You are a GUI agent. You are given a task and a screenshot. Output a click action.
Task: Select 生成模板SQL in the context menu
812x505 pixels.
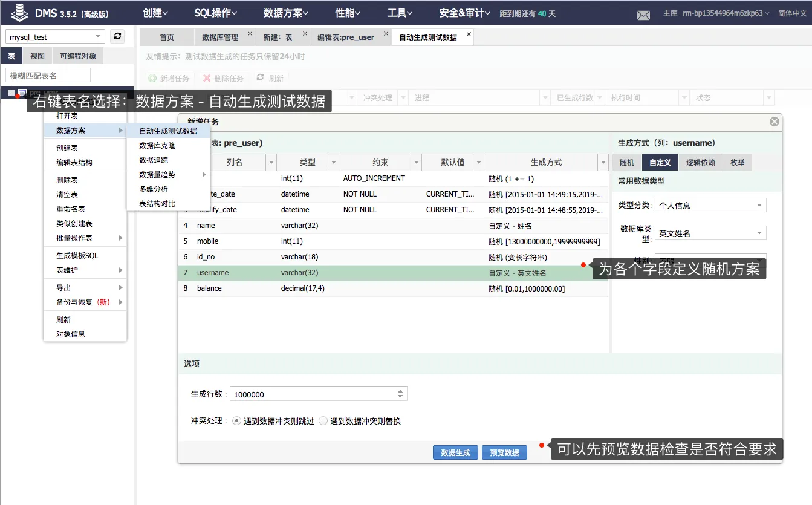point(85,256)
